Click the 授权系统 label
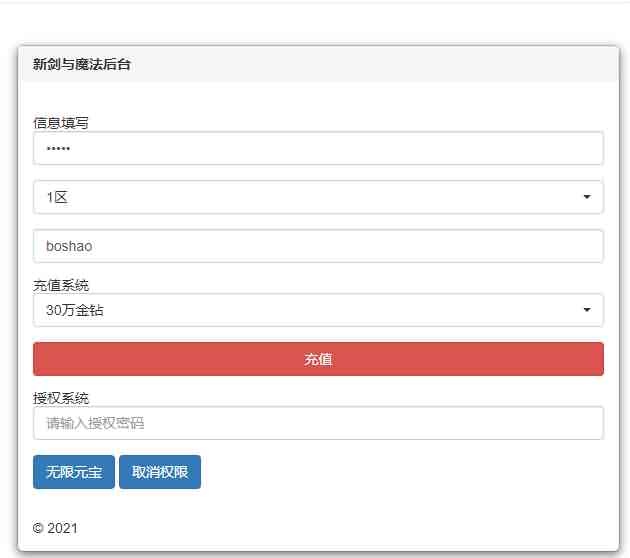The width and height of the screenshot is (630, 558). 61,399
